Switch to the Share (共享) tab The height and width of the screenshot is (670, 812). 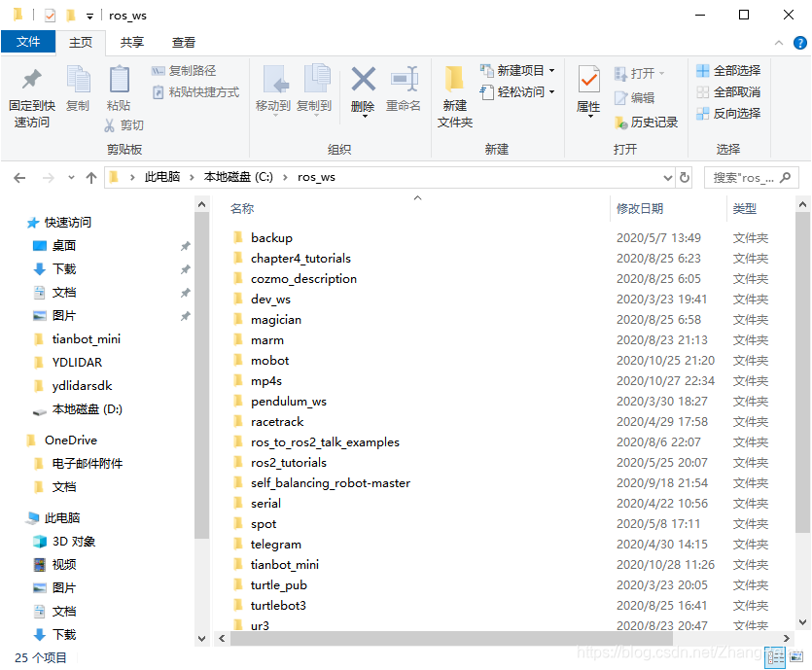pyautogui.click(x=132, y=43)
